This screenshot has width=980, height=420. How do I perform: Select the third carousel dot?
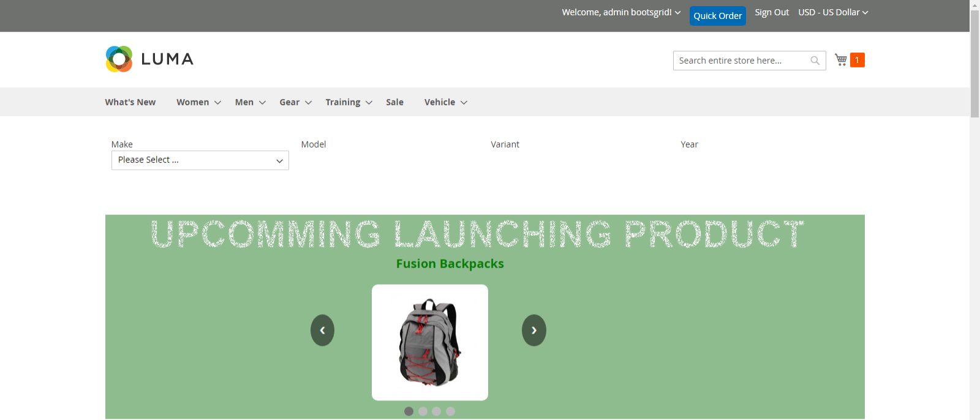click(x=437, y=411)
